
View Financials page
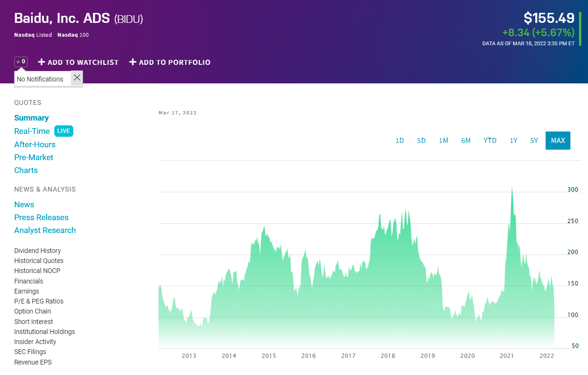[x=29, y=281]
